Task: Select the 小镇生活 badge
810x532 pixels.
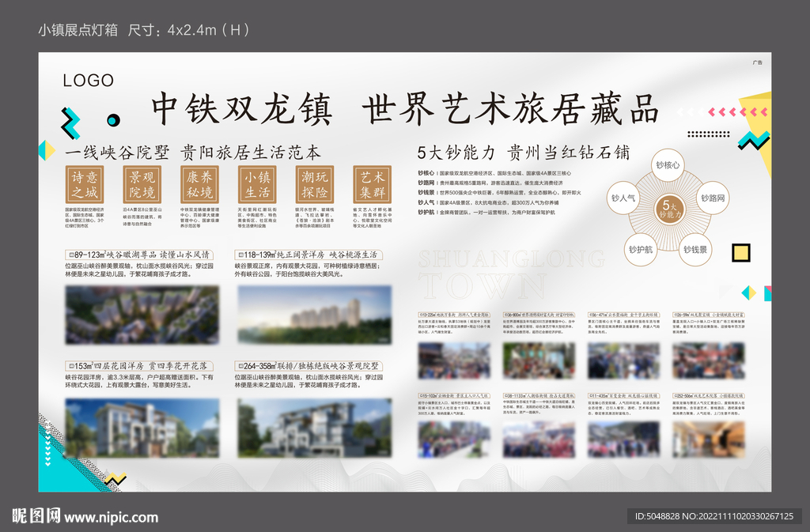Action: point(257,184)
